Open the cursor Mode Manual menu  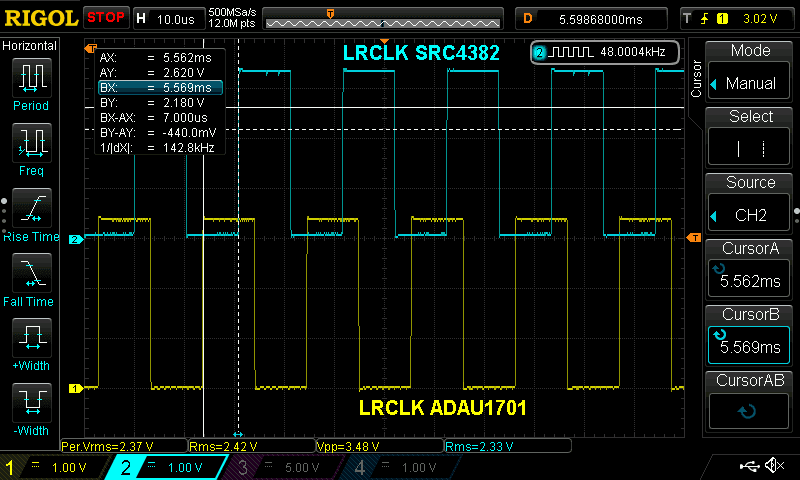coord(751,72)
